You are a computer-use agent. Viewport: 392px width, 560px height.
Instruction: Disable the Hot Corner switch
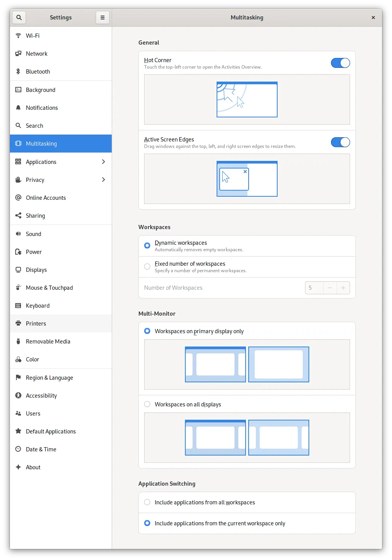pos(340,63)
